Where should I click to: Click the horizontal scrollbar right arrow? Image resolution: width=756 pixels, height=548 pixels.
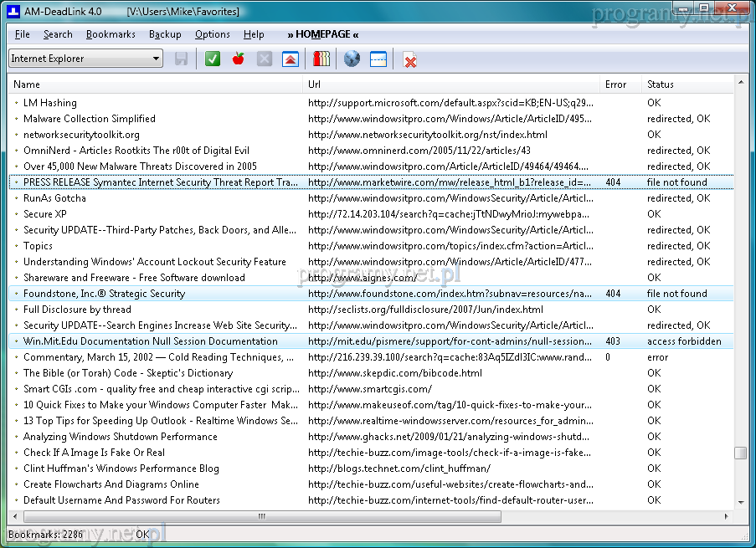point(726,516)
